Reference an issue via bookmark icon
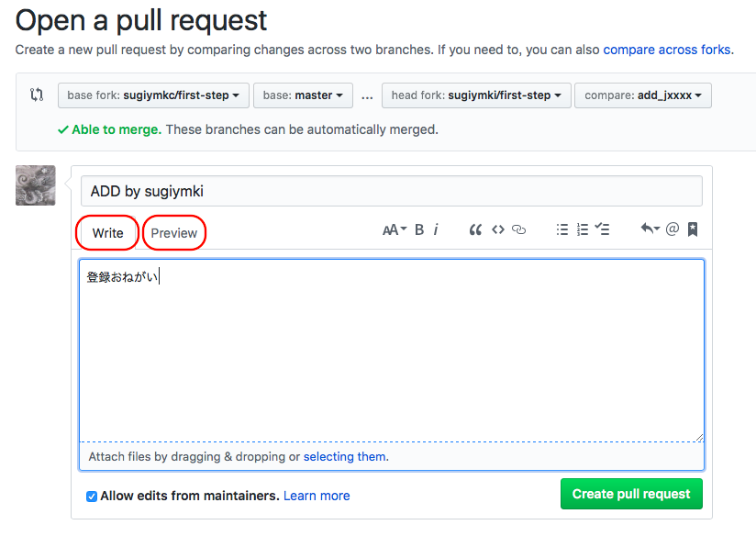 pyautogui.click(x=693, y=230)
